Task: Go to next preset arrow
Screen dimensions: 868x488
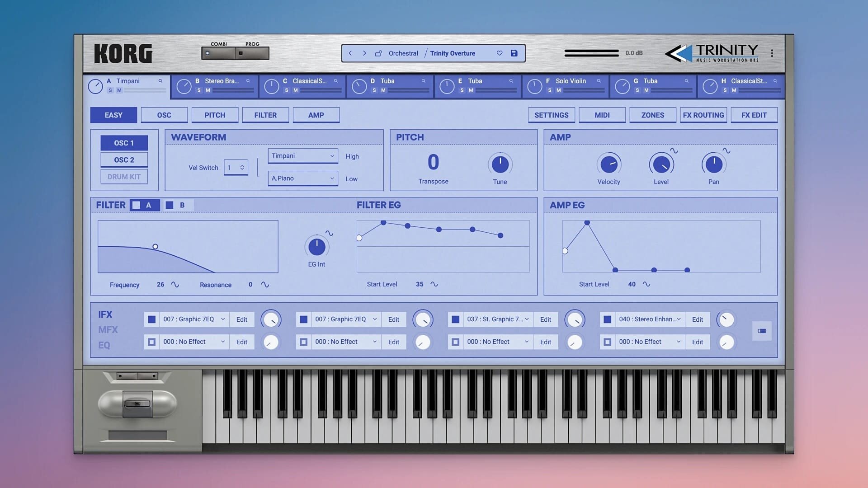Action: (364, 53)
